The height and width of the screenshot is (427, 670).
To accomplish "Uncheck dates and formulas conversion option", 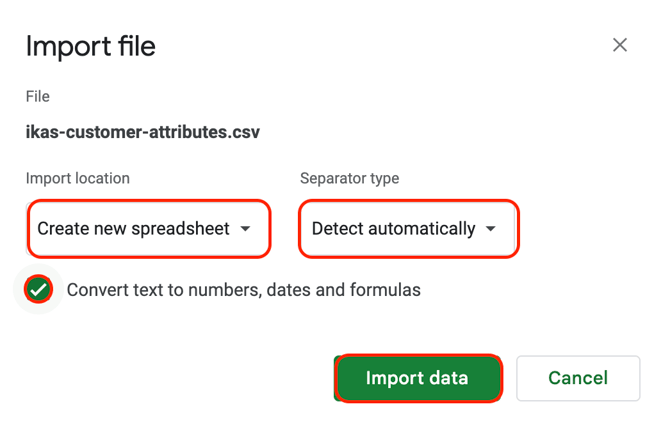I will (39, 290).
